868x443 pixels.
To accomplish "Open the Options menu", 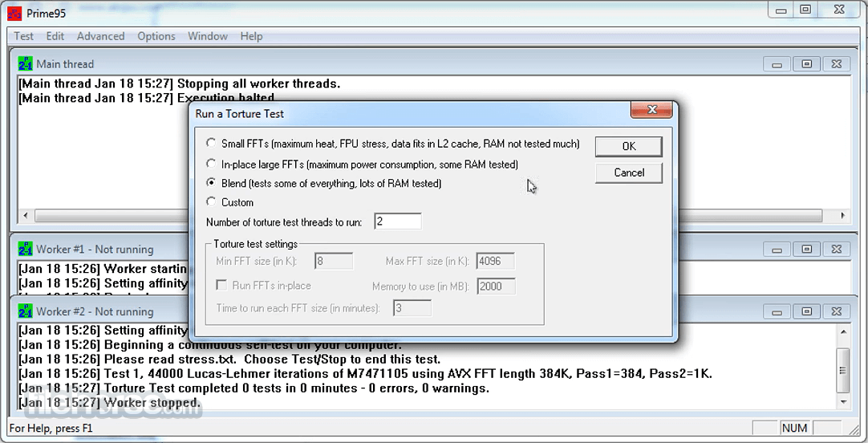I will coord(156,36).
